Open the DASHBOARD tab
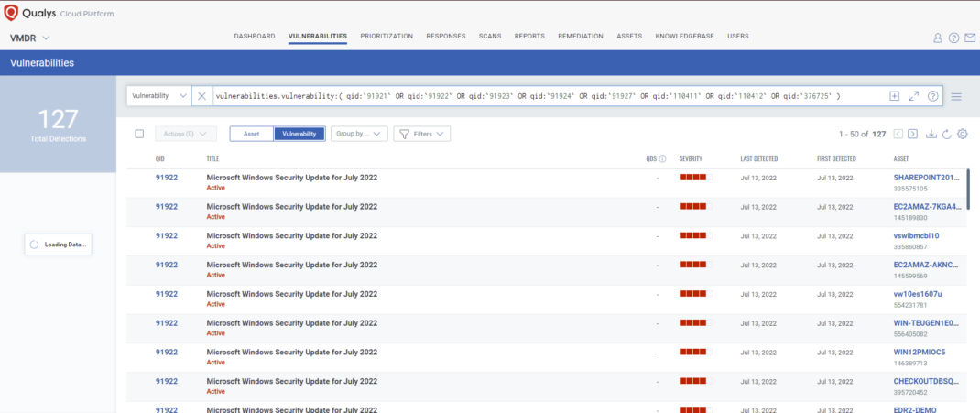 pyautogui.click(x=255, y=37)
